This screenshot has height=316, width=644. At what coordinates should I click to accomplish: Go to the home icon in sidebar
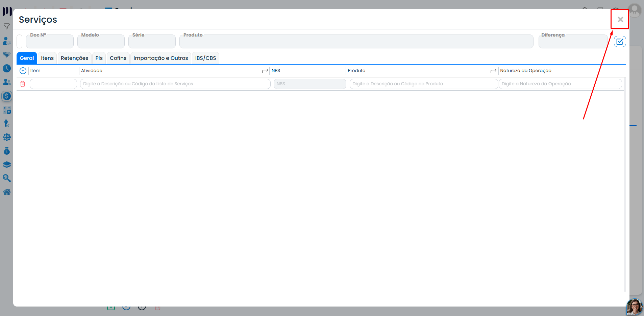(x=7, y=192)
